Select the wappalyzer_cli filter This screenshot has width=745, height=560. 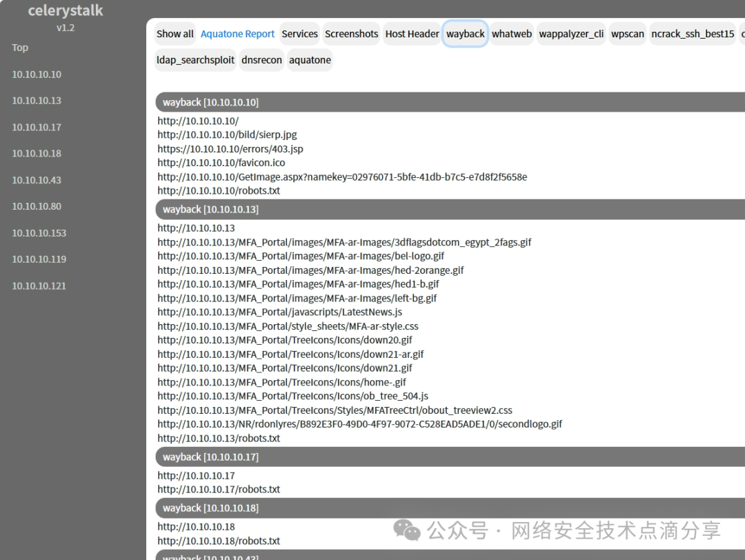[571, 34]
